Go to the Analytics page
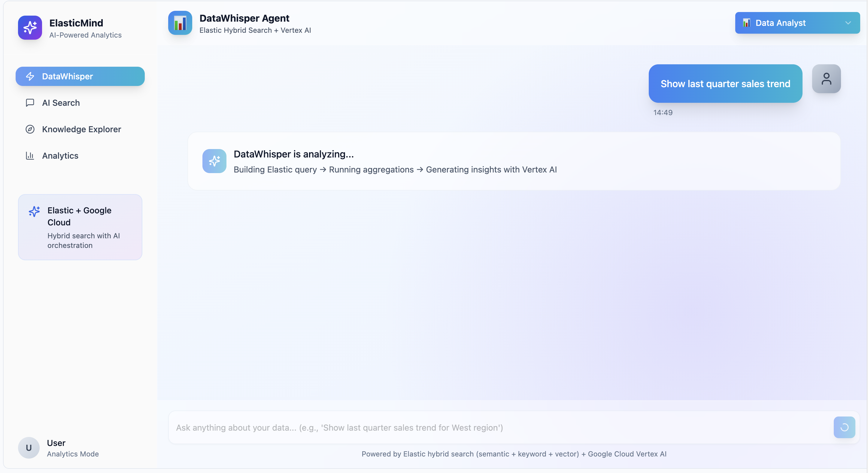Viewport: 868px width, 473px height. point(60,155)
